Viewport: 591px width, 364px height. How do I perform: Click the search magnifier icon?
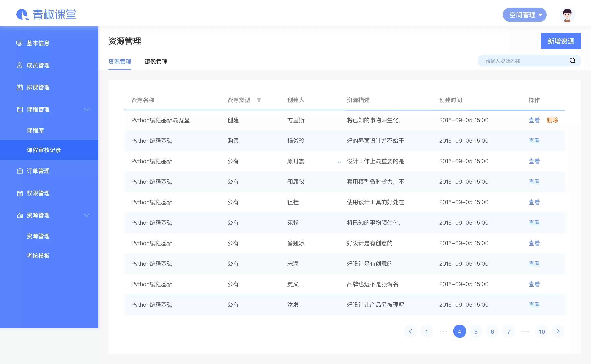[572, 61]
